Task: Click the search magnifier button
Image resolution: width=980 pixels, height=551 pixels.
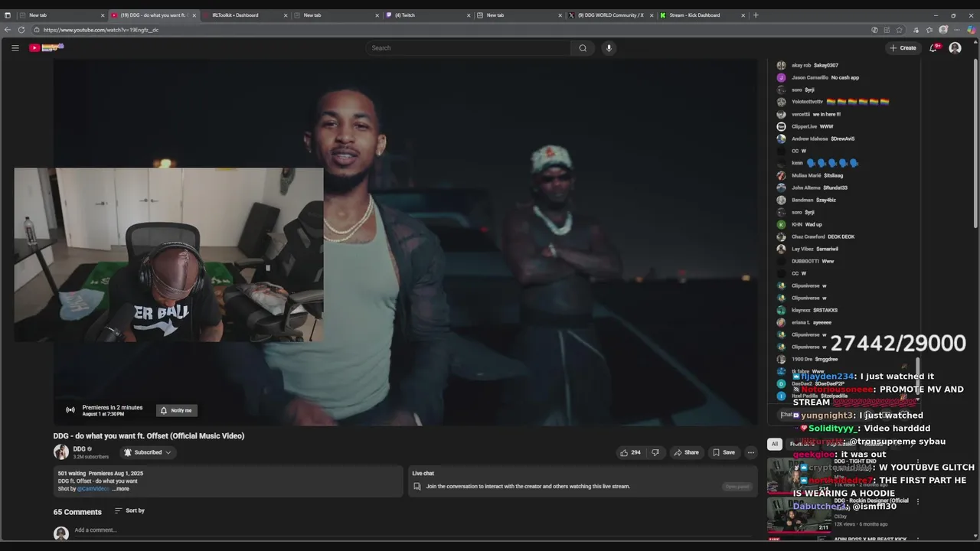Action: click(583, 47)
